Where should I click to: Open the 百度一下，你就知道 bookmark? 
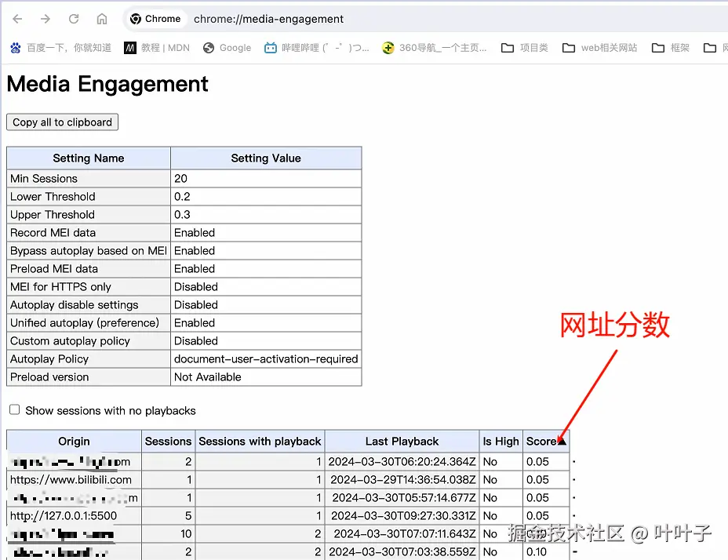(x=61, y=48)
